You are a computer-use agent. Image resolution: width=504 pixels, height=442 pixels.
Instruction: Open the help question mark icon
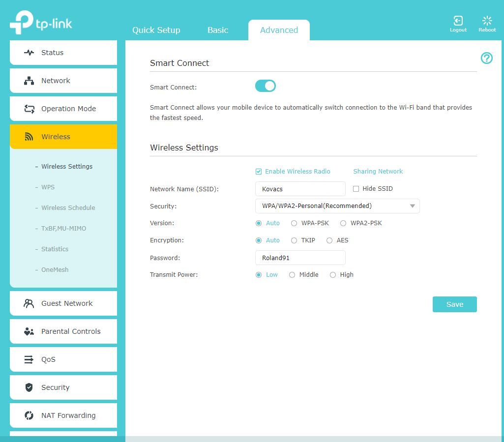(x=487, y=58)
